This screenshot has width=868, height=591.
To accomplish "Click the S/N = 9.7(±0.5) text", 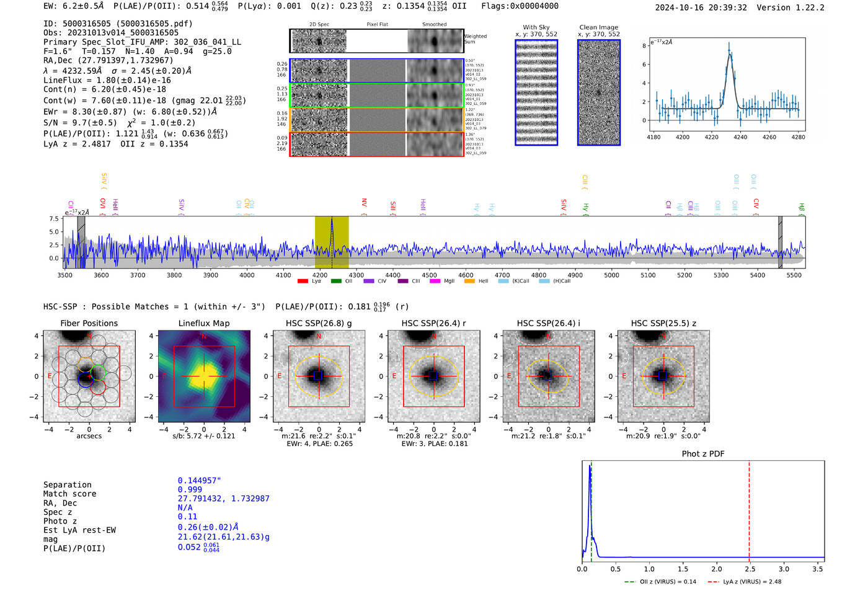I will pos(80,123).
